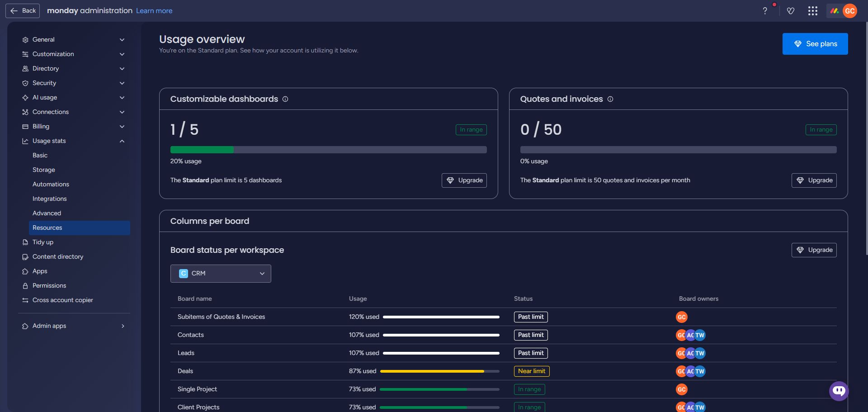Image resolution: width=868 pixels, height=412 pixels.
Task: Click the Usage stats chart icon
Action: (x=25, y=141)
